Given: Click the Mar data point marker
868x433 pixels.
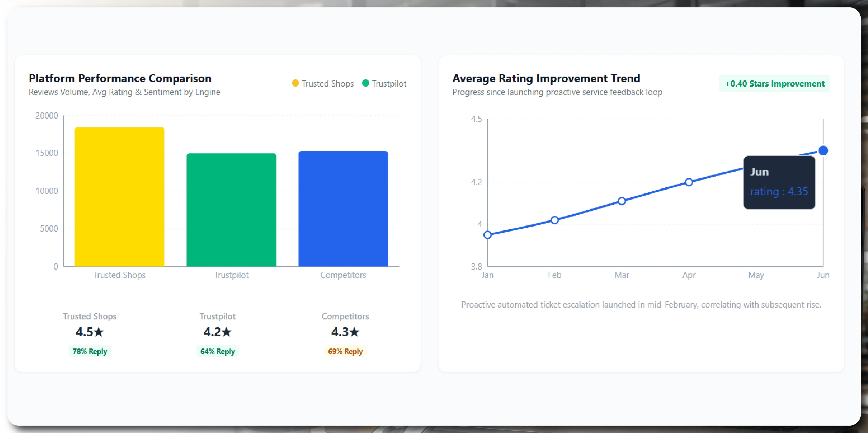Looking at the screenshot, I should click(x=622, y=201).
